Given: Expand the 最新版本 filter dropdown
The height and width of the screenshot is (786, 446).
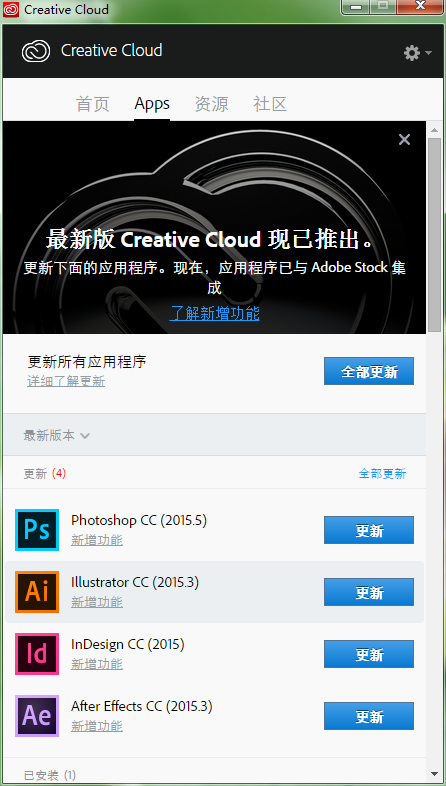Looking at the screenshot, I should point(57,435).
